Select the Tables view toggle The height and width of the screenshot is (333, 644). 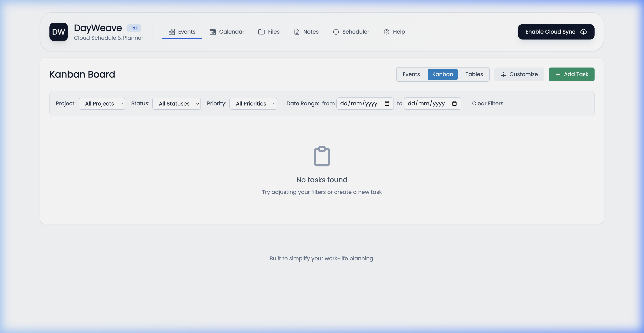474,74
